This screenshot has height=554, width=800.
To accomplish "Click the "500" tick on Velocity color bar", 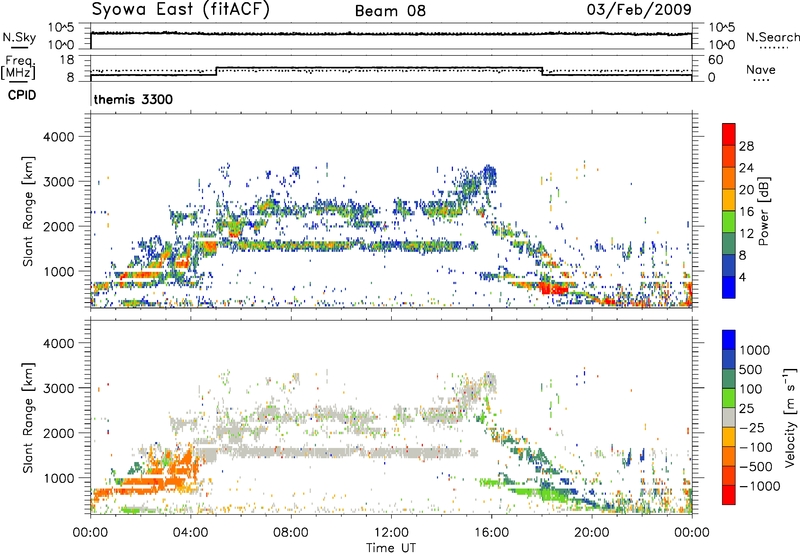I will 751,369.
